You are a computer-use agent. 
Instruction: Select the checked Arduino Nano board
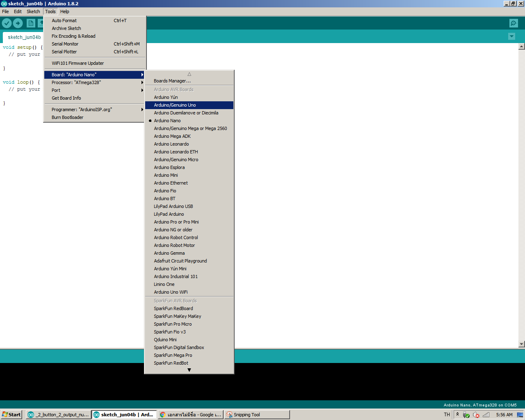pyautogui.click(x=189, y=121)
